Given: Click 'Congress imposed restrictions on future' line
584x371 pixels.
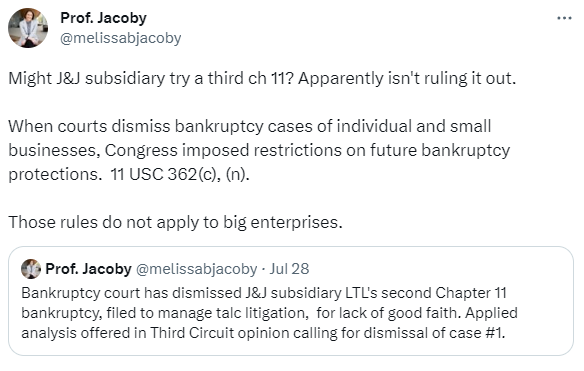Looking at the screenshot, I should point(307,150).
